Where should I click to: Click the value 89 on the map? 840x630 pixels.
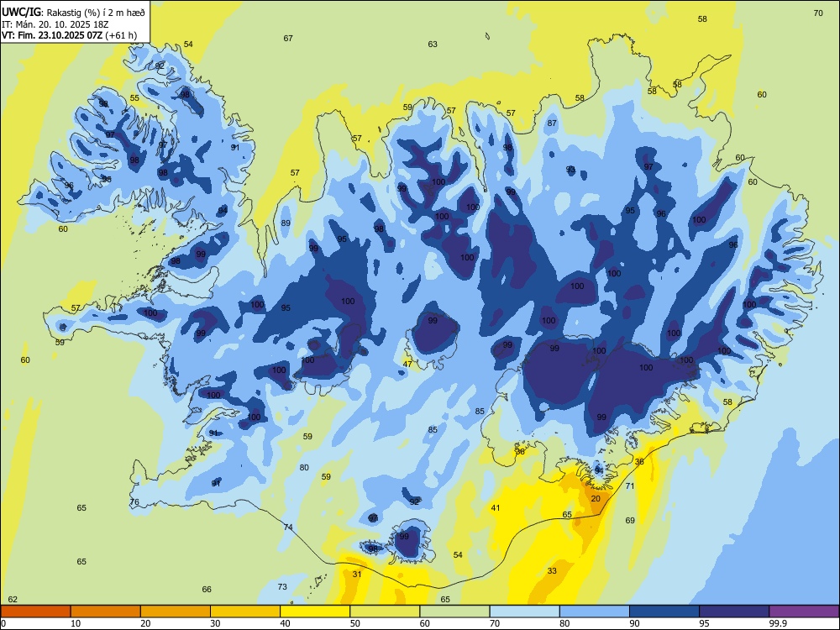click(x=286, y=223)
